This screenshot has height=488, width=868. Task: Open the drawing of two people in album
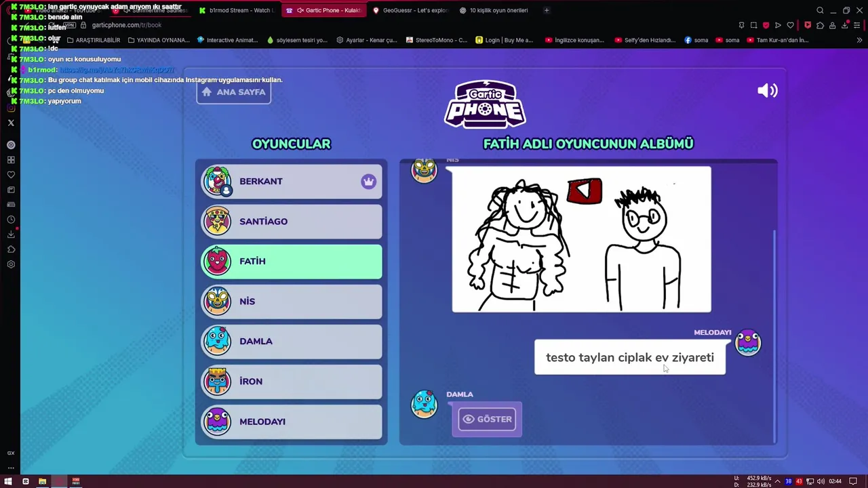(x=582, y=239)
